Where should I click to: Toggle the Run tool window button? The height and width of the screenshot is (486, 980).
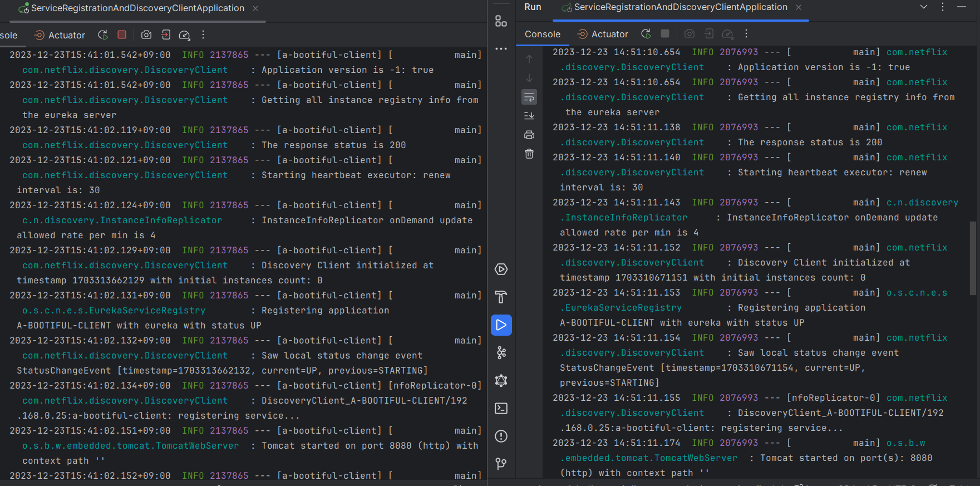tap(501, 325)
